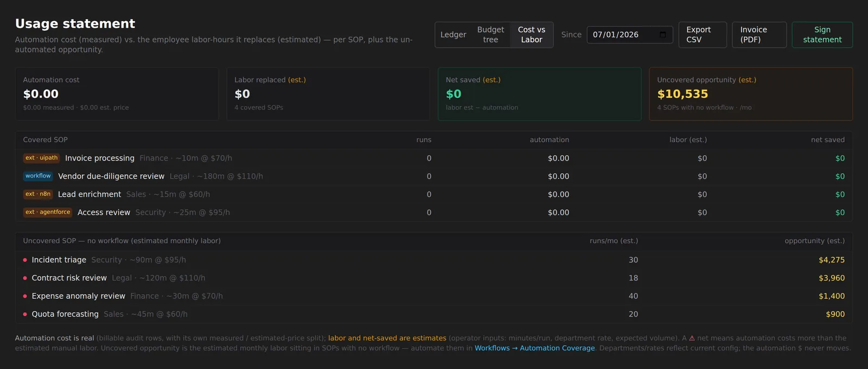This screenshot has width=868, height=369.
Task: Click the opportunity (est.) column header
Action: click(814, 241)
